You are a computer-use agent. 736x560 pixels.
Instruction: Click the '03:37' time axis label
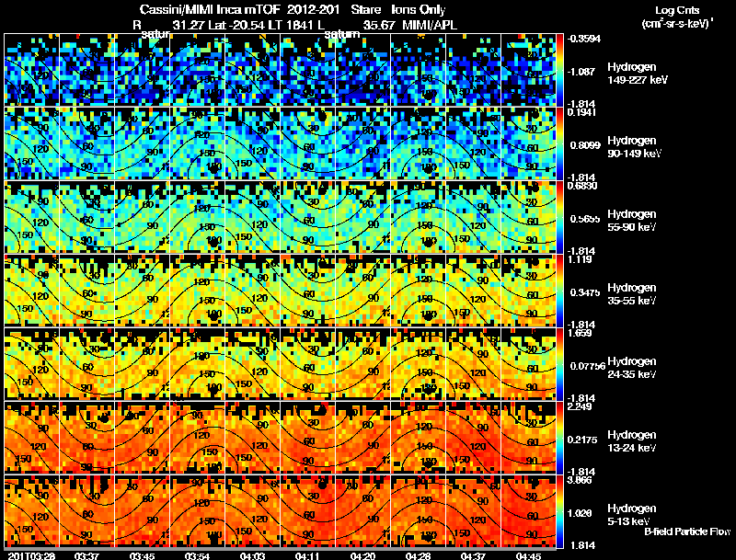(86, 555)
